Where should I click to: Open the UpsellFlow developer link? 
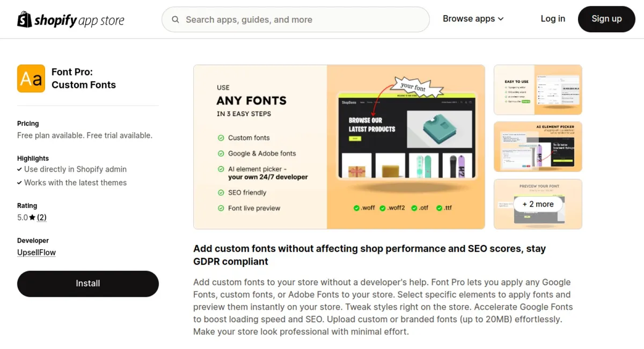36,252
